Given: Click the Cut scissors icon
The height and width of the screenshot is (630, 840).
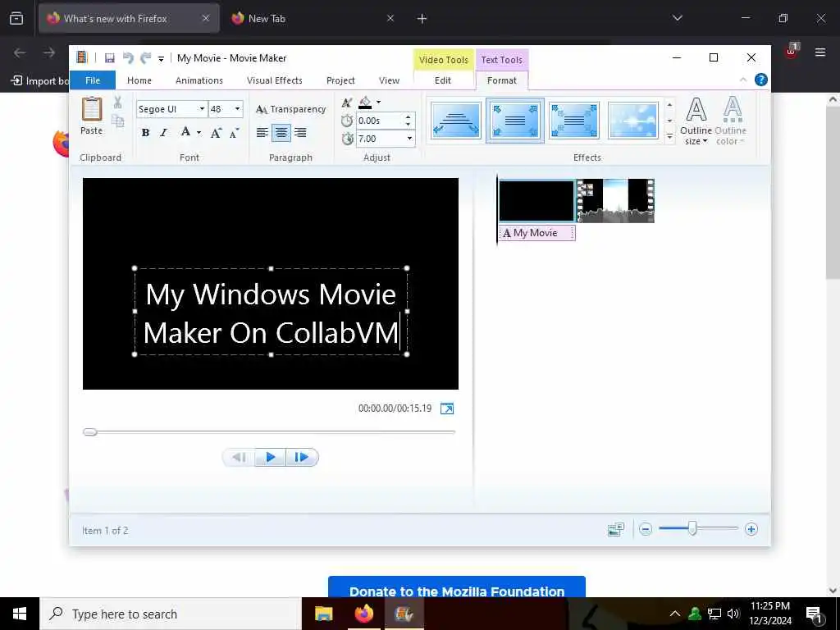Looking at the screenshot, I should tap(118, 102).
